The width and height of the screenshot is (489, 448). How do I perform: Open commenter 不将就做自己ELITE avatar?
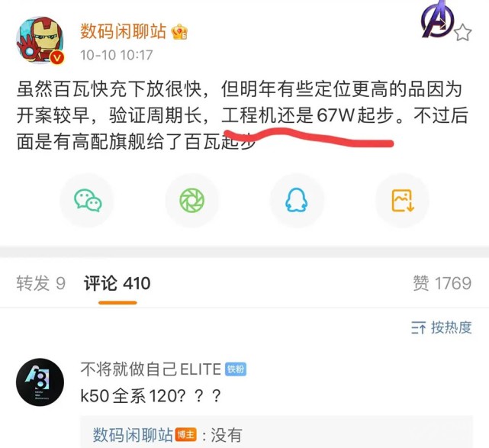click(x=40, y=382)
